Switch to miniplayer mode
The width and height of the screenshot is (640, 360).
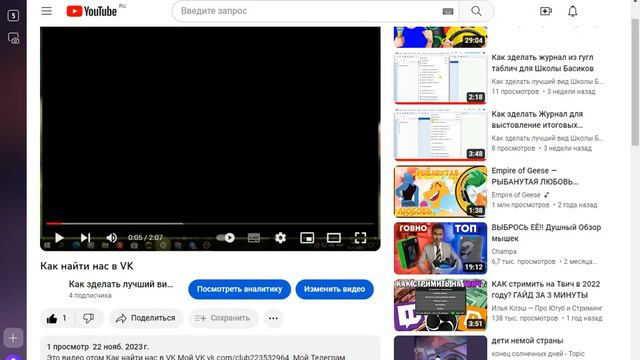[x=307, y=238]
